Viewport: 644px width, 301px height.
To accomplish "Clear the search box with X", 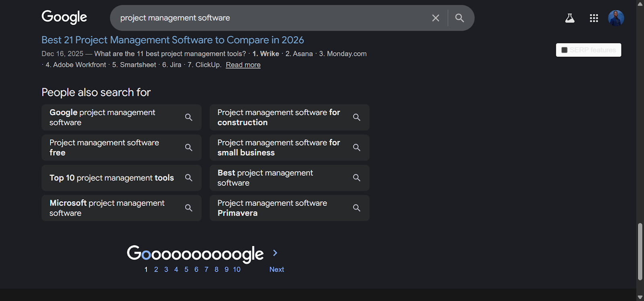I will point(436,18).
